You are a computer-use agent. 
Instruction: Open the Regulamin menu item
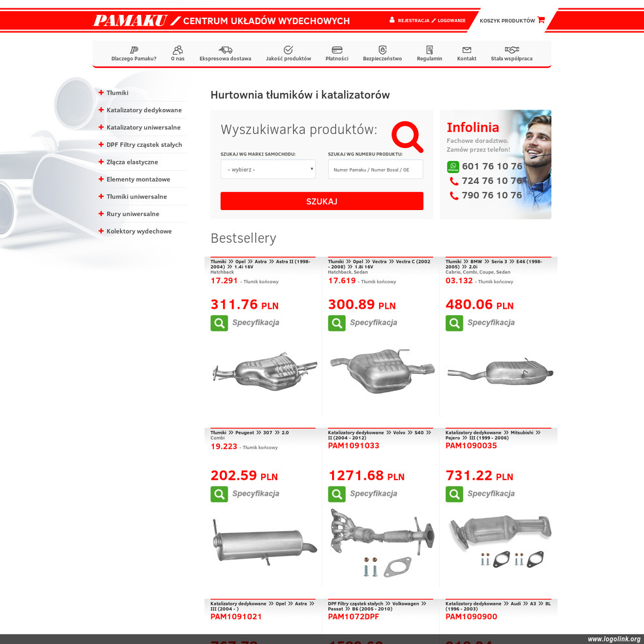(429, 59)
